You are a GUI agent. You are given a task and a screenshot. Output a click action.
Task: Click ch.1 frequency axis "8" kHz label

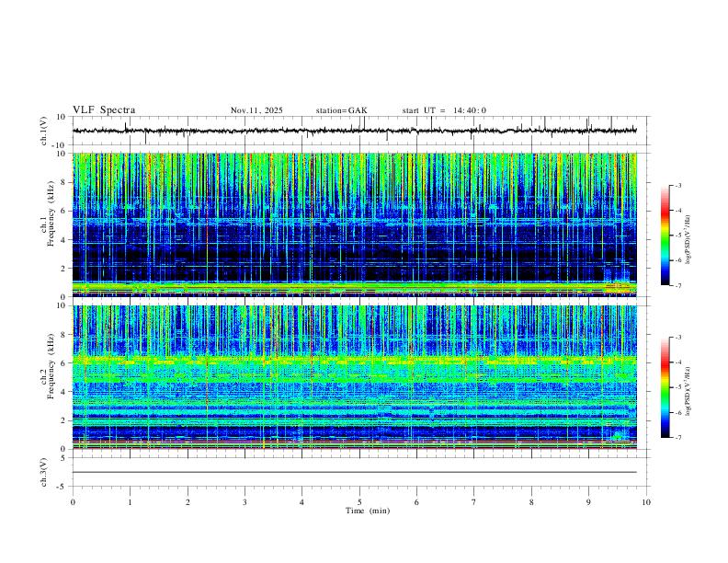[x=64, y=182]
